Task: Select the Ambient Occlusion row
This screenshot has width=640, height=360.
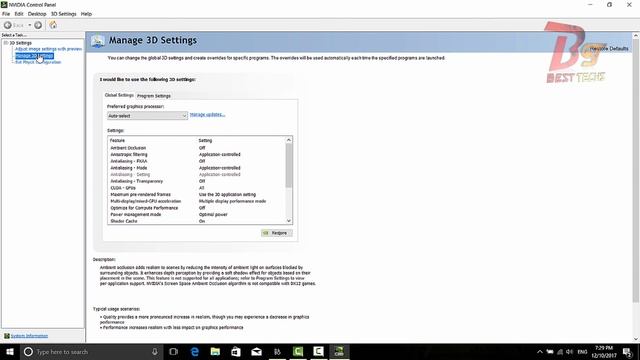Action: click(197, 148)
